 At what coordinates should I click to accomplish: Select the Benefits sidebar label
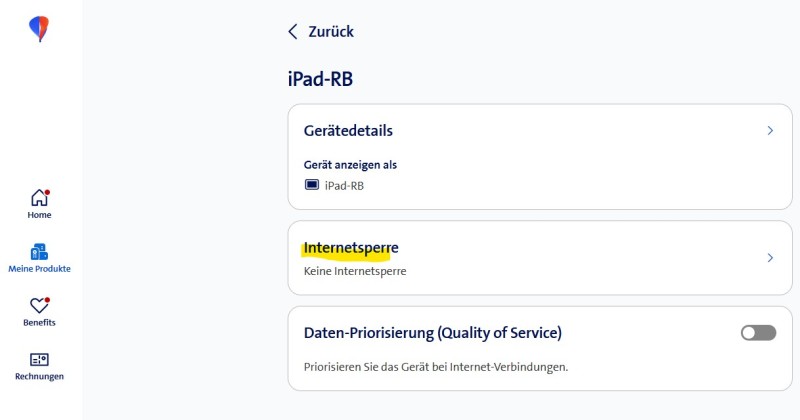(x=39, y=323)
